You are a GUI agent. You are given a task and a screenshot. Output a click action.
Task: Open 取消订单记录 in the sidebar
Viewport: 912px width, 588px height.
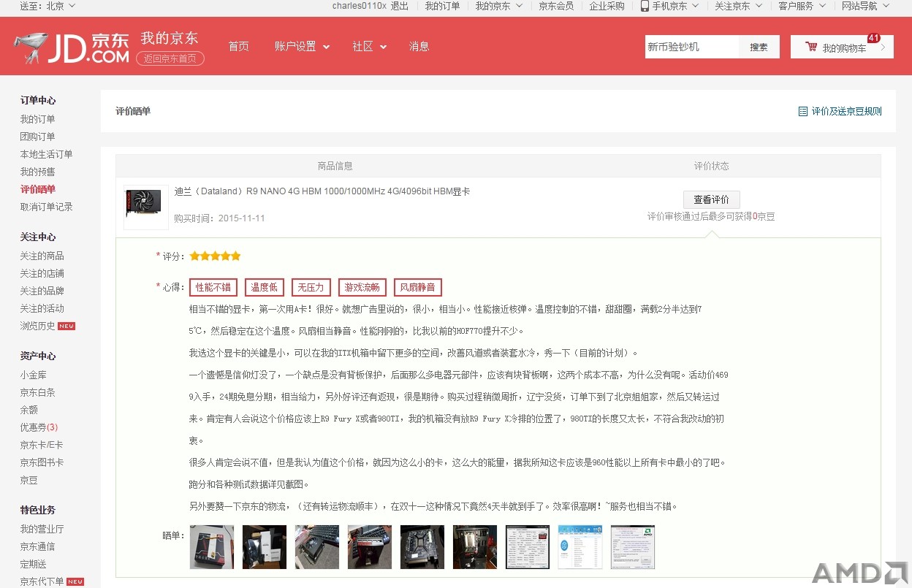46,207
